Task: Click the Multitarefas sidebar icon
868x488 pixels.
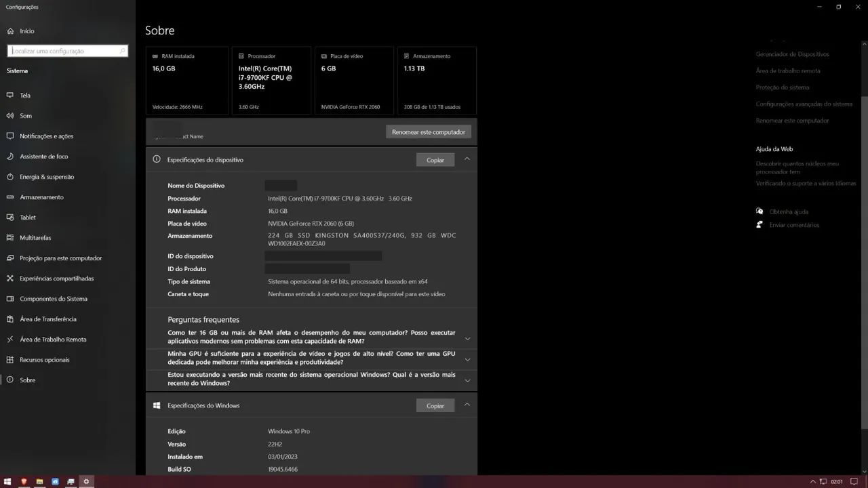Action: [10, 238]
